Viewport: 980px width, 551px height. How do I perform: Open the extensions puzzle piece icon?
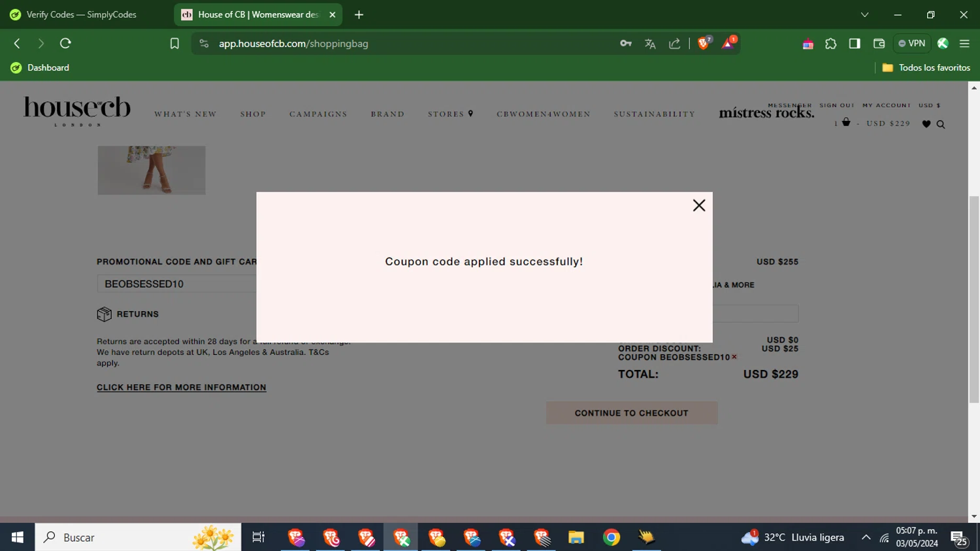coord(831,44)
